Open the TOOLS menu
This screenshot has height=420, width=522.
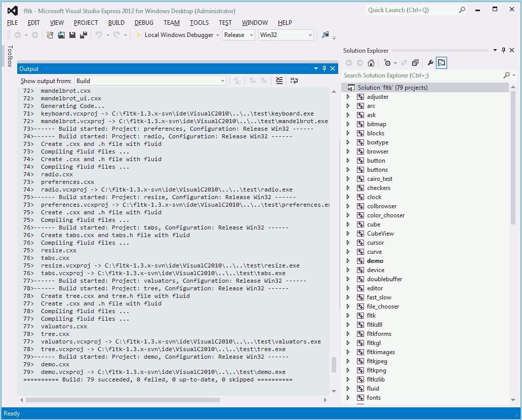pyautogui.click(x=199, y=23)
